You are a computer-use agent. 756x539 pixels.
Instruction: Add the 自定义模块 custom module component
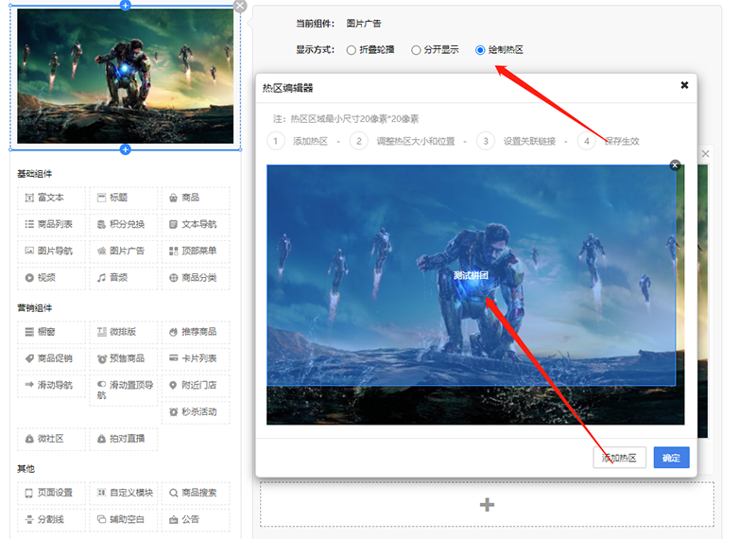pos(124,493)
